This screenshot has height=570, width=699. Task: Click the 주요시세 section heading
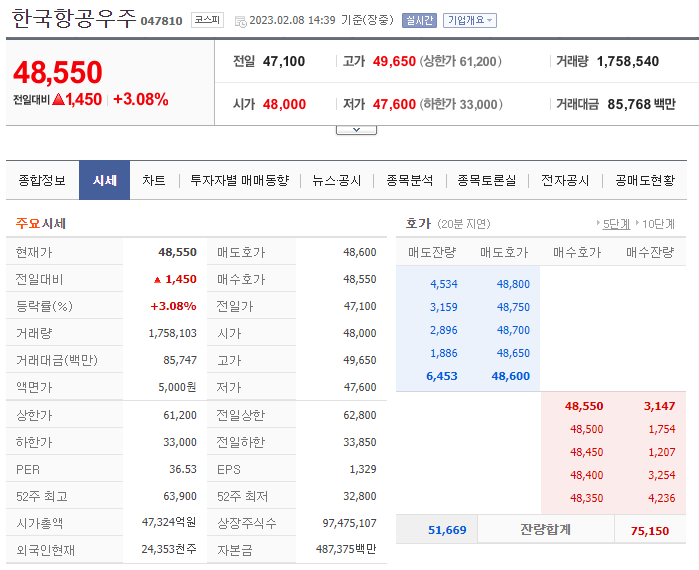tap(41, 223)
